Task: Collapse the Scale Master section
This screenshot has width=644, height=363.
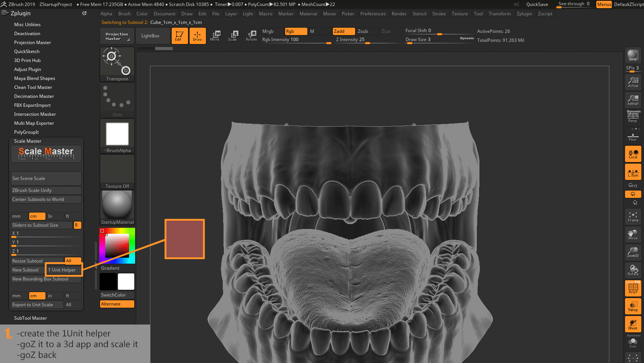Action: click(28, 141)
